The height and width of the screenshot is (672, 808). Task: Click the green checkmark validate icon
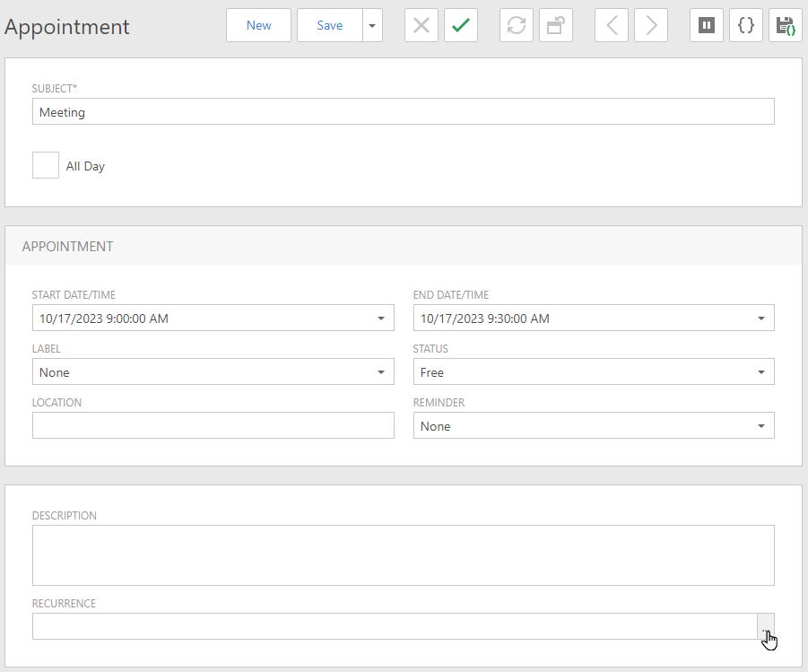pos(461,25)
